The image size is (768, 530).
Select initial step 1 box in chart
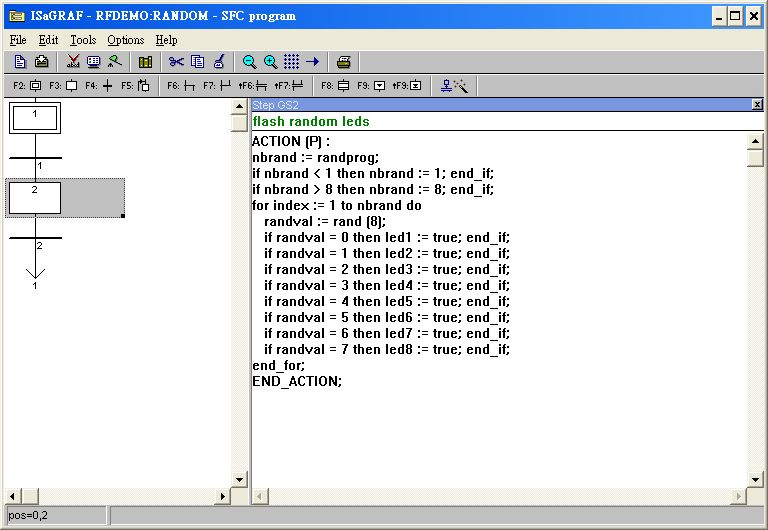pyautogui.click(x=35, y=119)
